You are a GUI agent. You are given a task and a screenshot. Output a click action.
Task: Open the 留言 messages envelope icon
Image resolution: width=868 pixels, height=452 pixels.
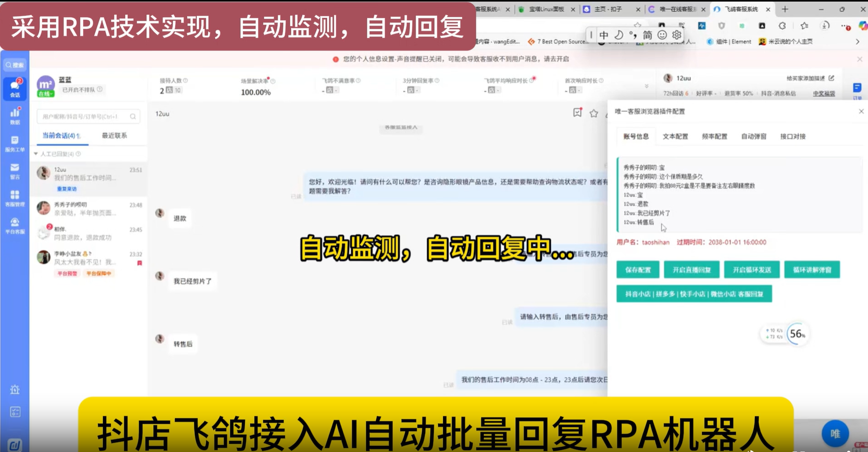point(15,171)
